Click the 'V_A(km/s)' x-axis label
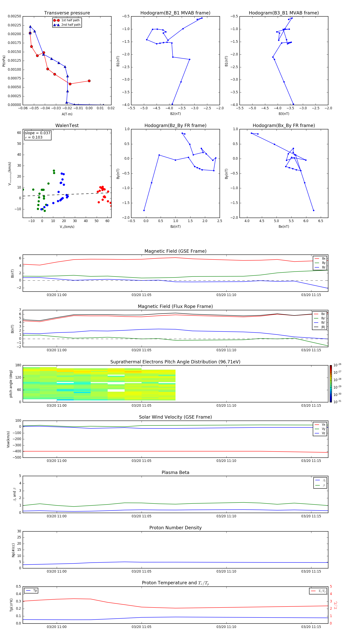This screenshot has height=644, width=351. [67, 227]
